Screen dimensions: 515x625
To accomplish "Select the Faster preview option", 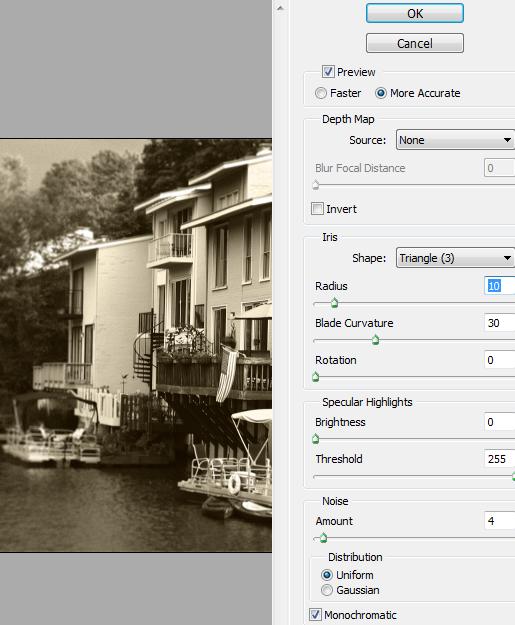I will point(320,93).
